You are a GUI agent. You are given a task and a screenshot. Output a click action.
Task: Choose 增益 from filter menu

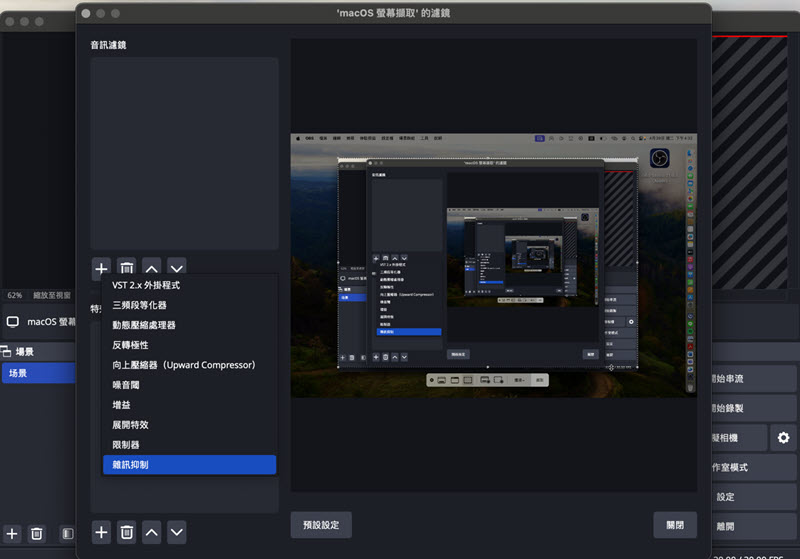coord(190,404)
